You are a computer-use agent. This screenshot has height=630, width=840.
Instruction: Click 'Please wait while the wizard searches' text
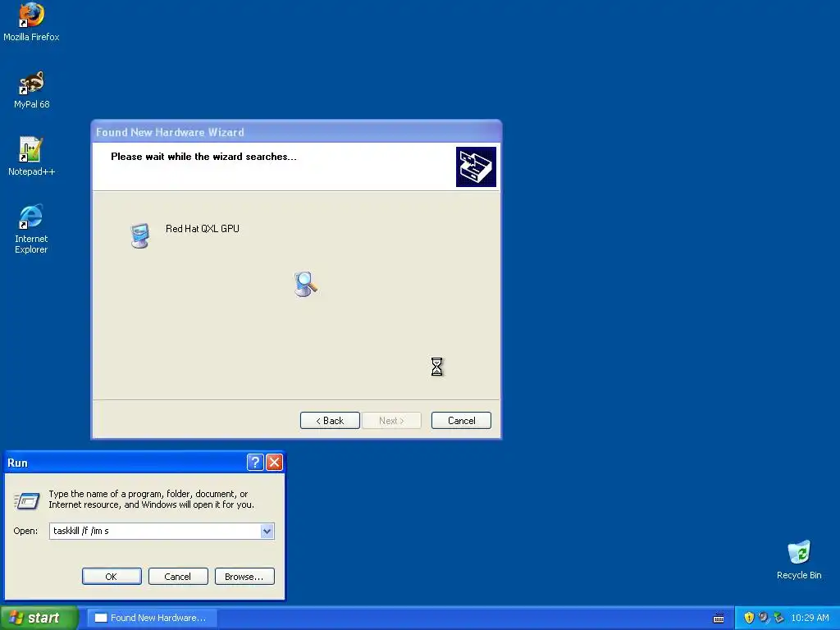(203, 157)
